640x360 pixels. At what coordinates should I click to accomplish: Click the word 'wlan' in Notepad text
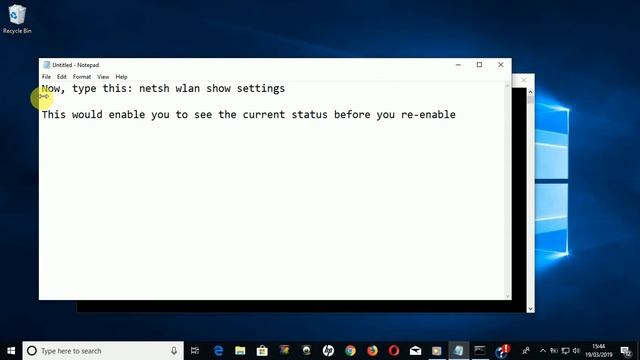(188, 89)
